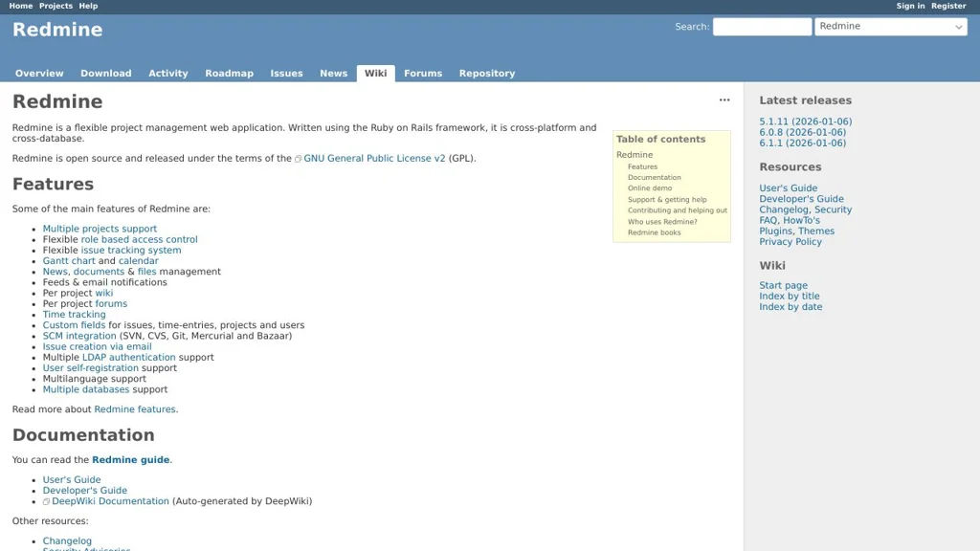This screenshot has height=551, width=980.
Task: Open Index by date link
Action: (791, 307)
